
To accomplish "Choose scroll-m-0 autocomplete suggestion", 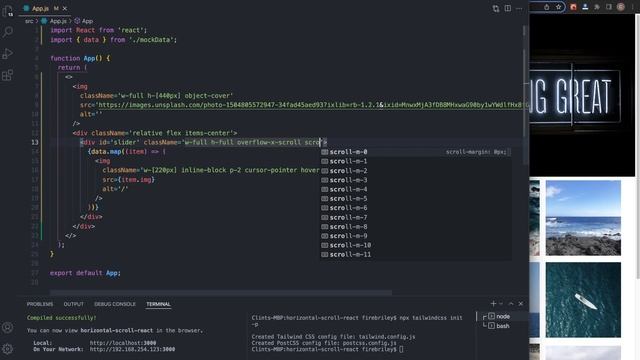I will point(416,152).
